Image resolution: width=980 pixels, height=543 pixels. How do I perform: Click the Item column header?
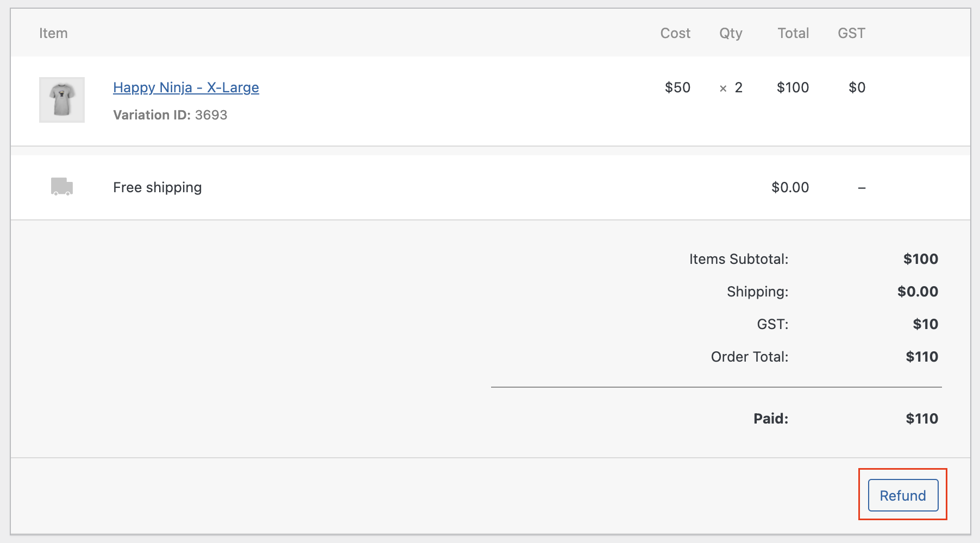[x=53, y=33]
